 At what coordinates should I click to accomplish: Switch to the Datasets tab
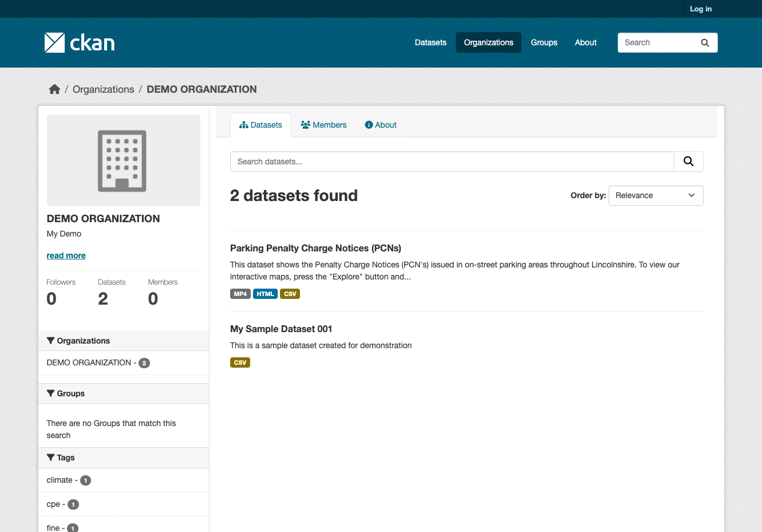coord(260,125)
